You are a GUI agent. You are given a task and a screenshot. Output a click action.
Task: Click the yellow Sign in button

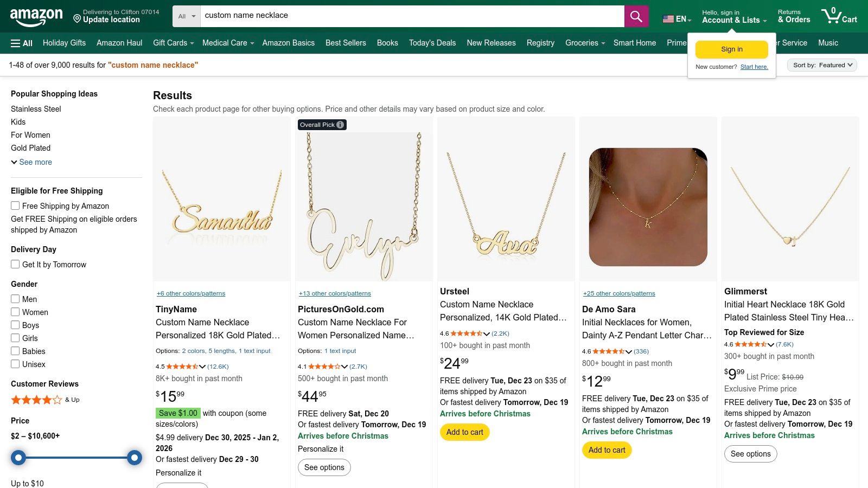click(731, 49)
